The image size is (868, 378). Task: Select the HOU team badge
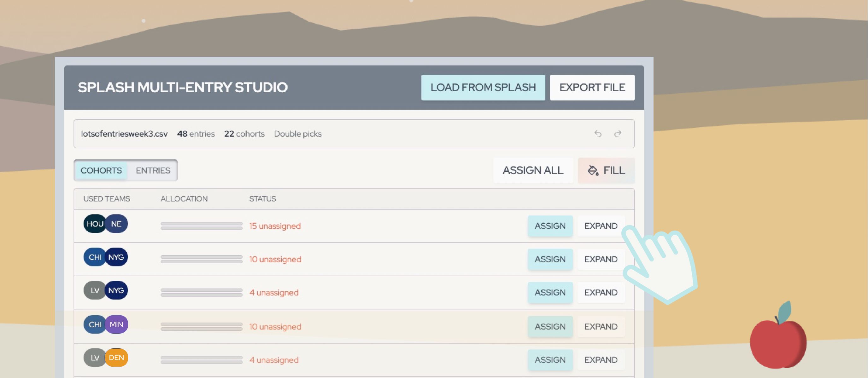(x=95, y=224)
